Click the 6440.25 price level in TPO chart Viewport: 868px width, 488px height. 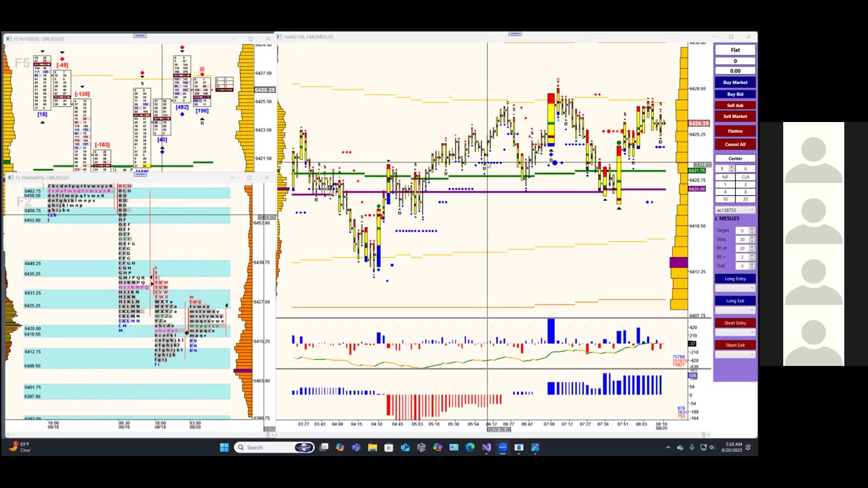33,263
